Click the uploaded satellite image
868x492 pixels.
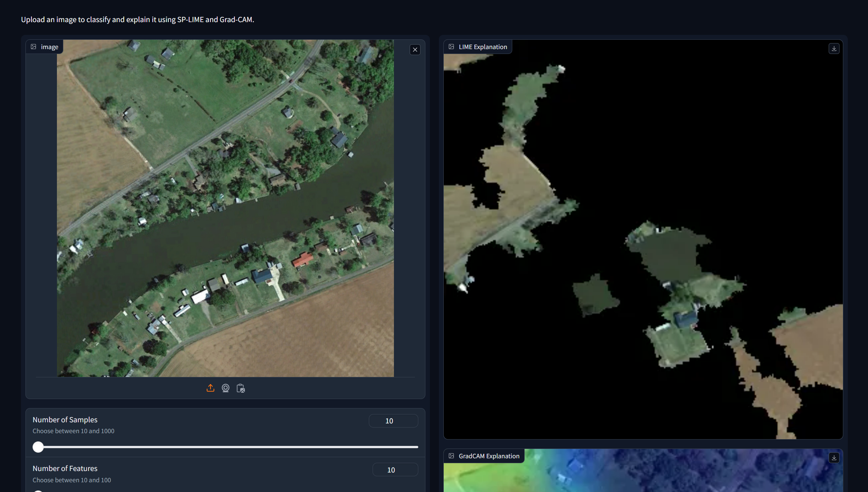tap(225, 208)
